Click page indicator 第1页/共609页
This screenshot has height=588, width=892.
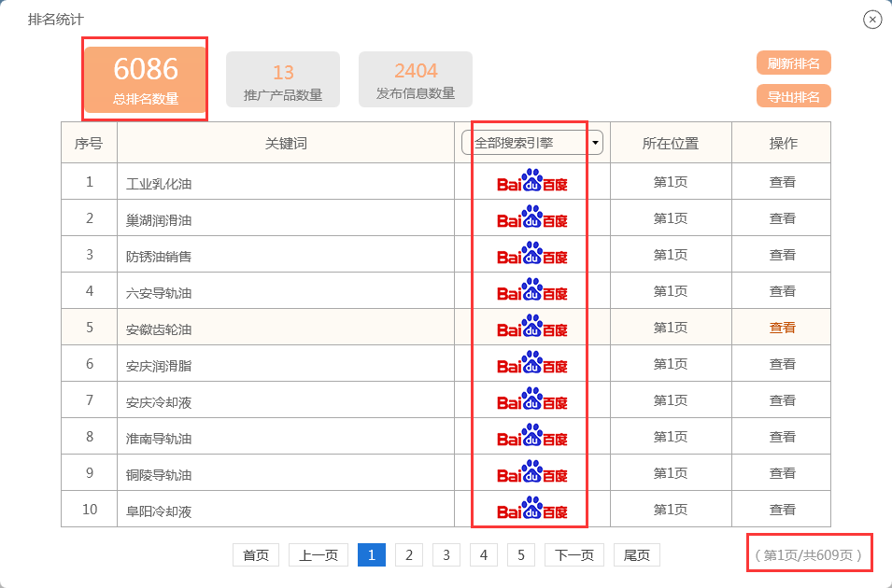[x=808, y=555]
